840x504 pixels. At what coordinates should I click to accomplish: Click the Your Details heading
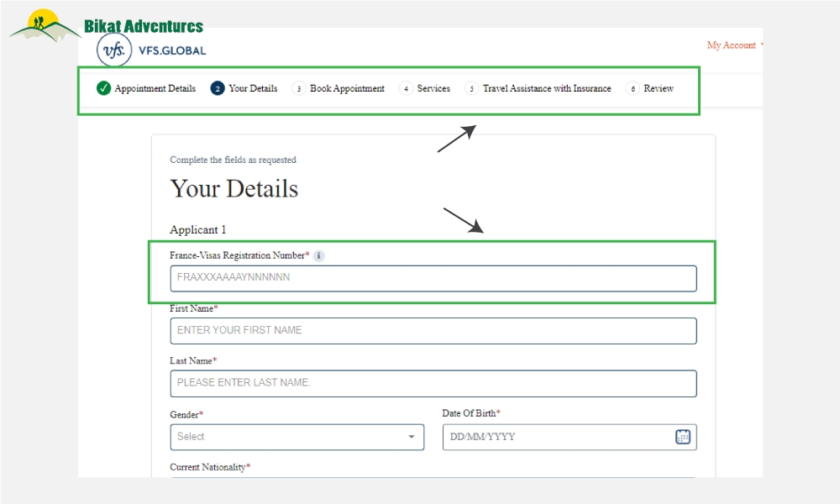pos(234,188)
